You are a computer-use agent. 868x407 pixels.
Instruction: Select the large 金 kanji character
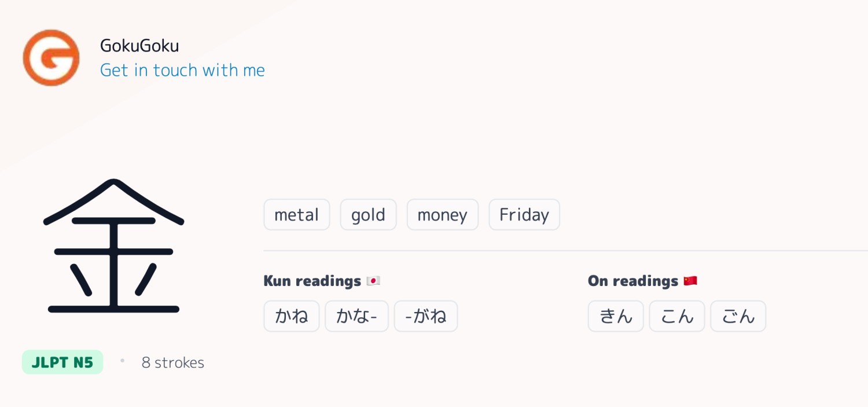pyautogui.click(x=113, y=246)
